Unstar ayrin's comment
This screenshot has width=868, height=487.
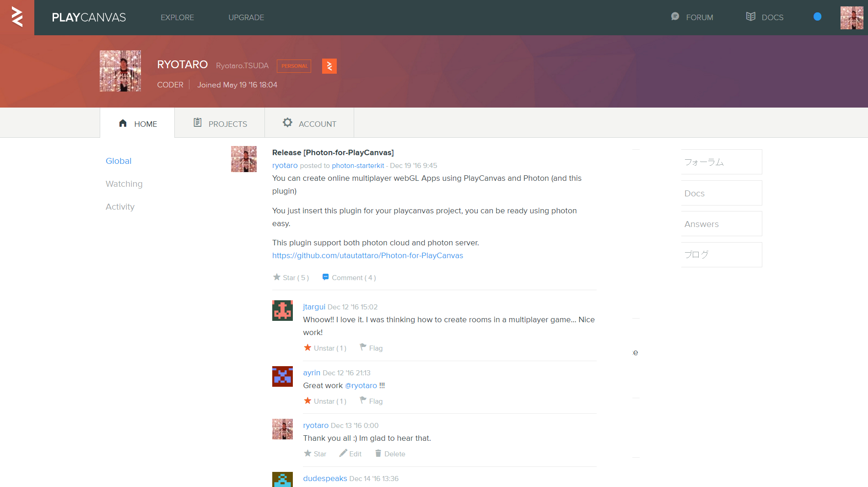tap(325, 401)
